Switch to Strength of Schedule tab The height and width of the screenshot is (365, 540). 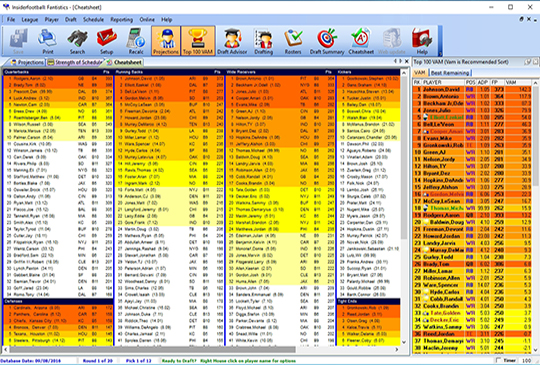75,62
